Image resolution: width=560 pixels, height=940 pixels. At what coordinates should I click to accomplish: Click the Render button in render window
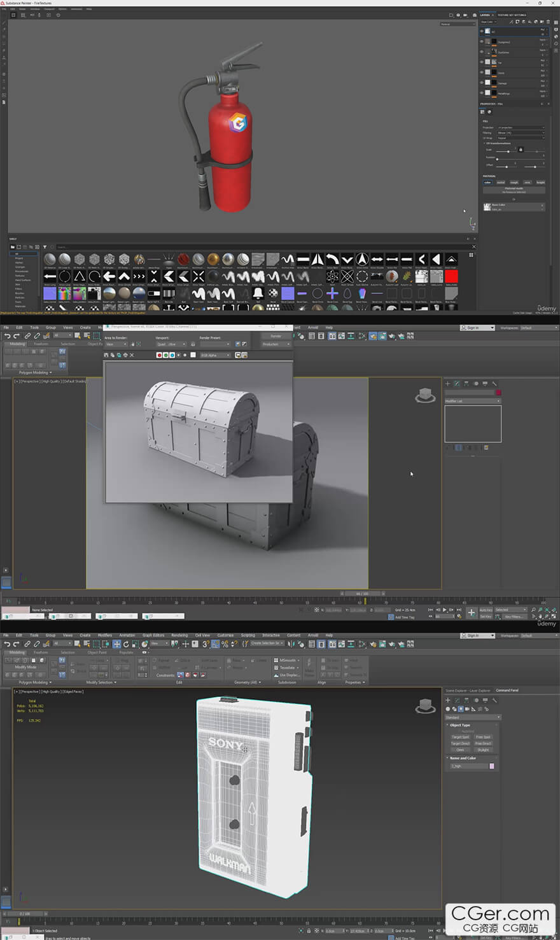276,336
